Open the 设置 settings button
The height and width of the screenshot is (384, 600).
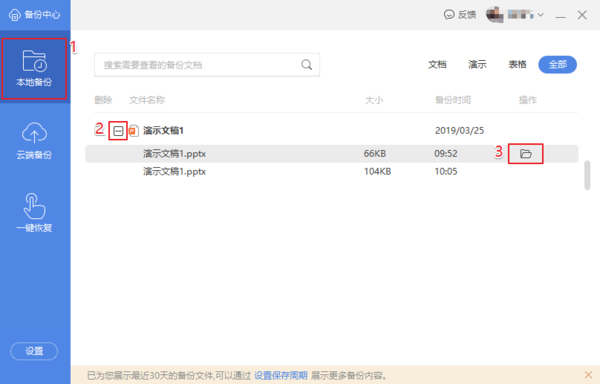click(x=34, y=351)
